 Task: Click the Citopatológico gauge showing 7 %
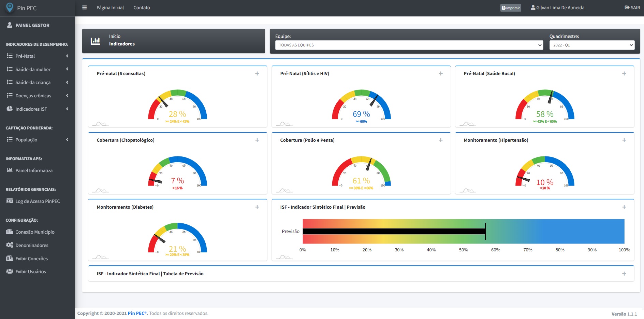[x=177, y=172]
